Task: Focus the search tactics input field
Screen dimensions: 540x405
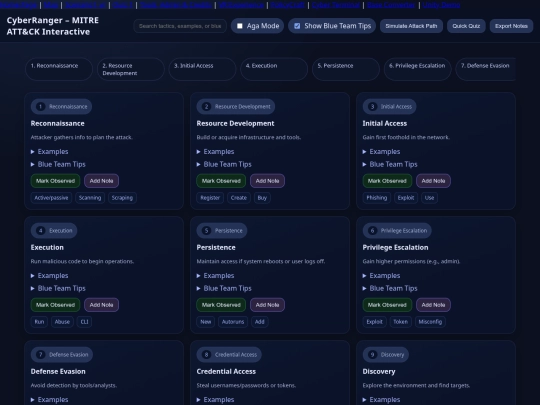Action: tap(180, 26)
